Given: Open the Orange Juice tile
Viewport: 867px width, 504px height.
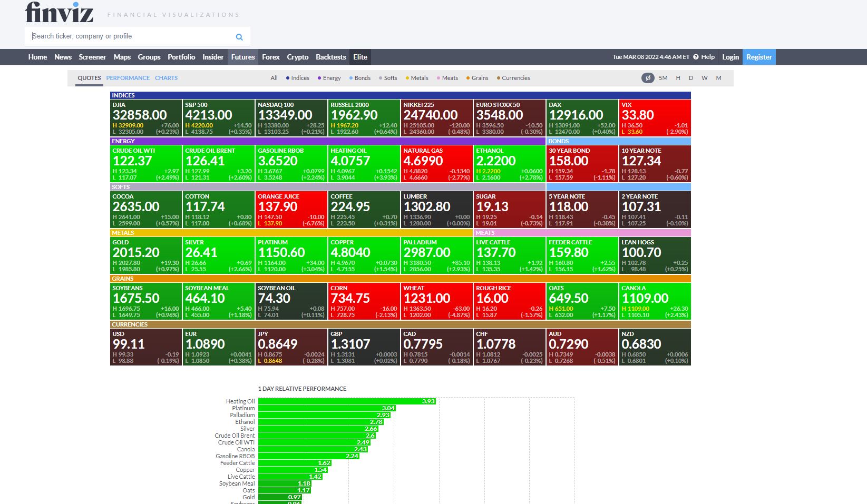Looking at the screenshot, I should pos(291,210).
